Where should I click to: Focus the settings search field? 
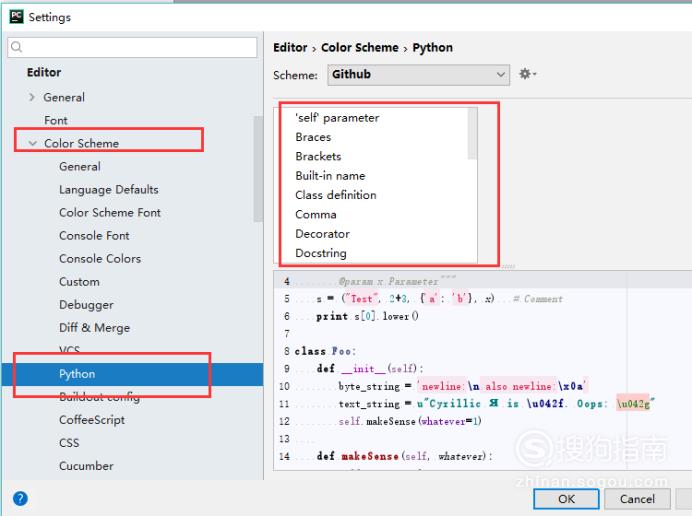pos(132,47)
